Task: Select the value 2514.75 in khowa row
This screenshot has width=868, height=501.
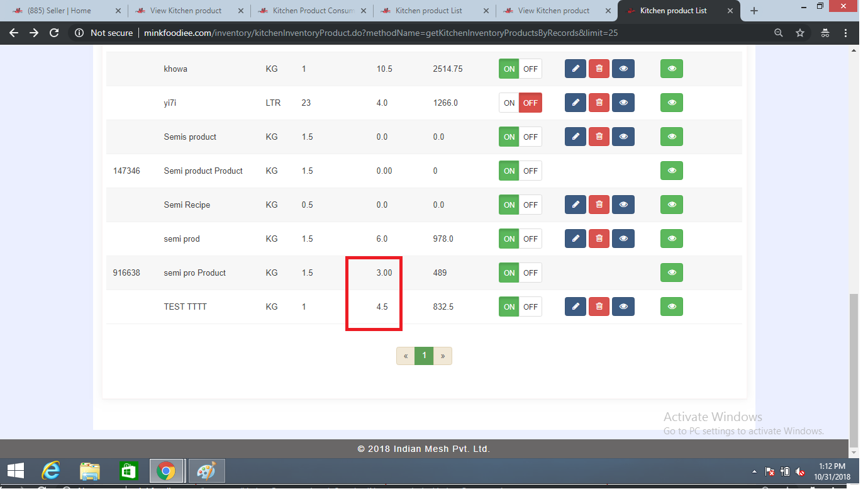Action: [448, 69]
